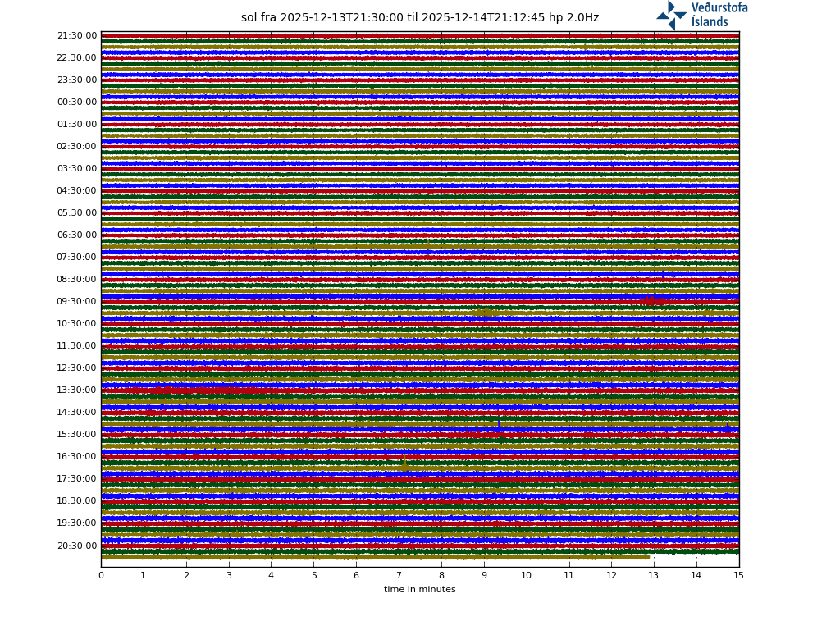Pick the 17:30:00 time label
840x630 pixels.
click(76, 479)
